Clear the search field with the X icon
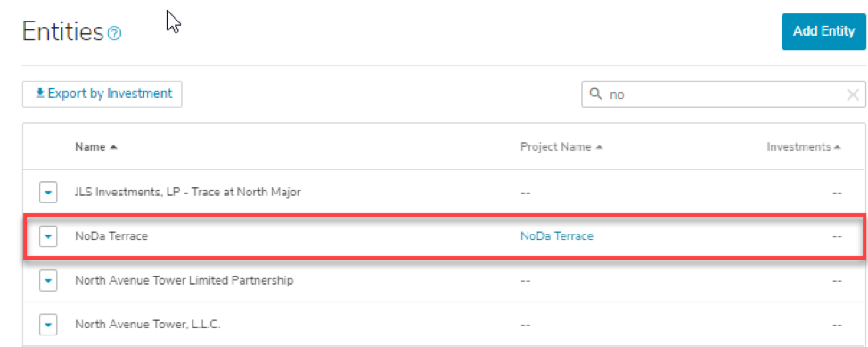868x347 pixels. (x=853, y=95)
